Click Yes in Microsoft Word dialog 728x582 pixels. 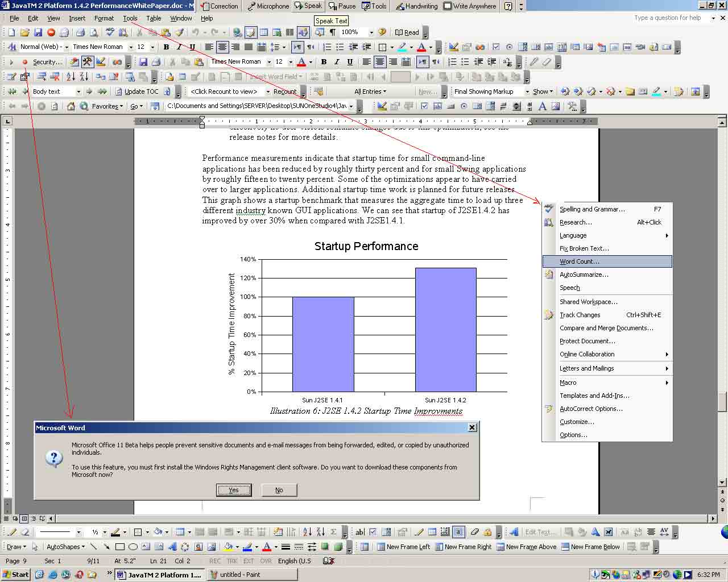234,490
